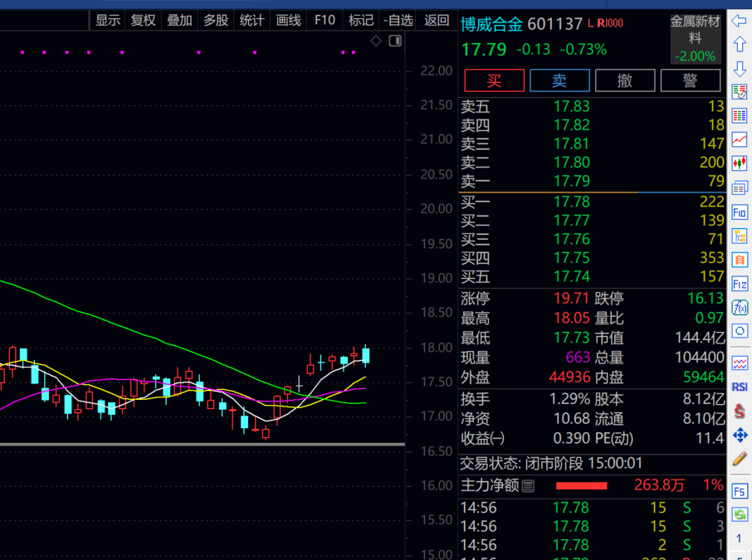This screenshot has width=752, height=560.
Task: Open the wavy multi-line indicator icon
Action: point(739,363)
